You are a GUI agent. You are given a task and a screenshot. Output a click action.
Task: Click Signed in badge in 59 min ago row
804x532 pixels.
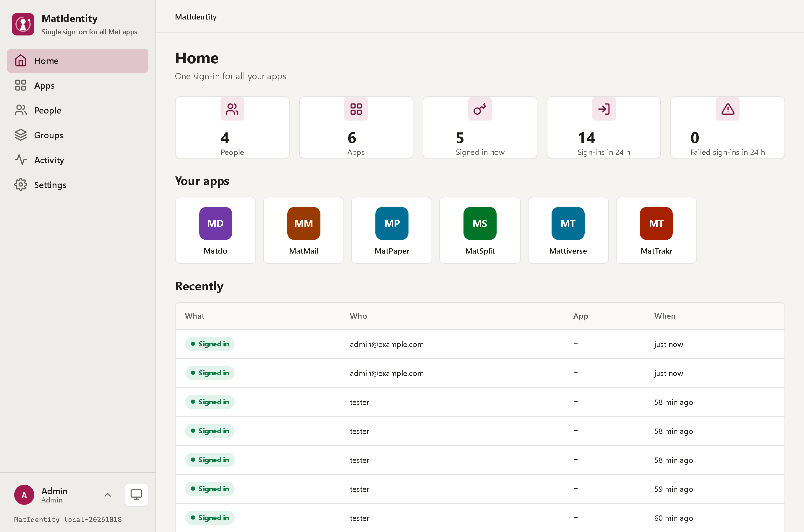click(210, 489)
